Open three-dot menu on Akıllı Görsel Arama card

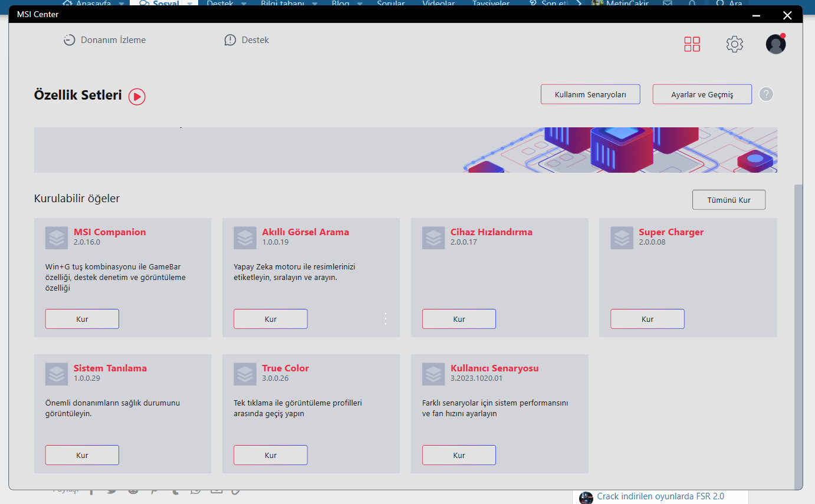pyautogui.click(x=386, y=319)
